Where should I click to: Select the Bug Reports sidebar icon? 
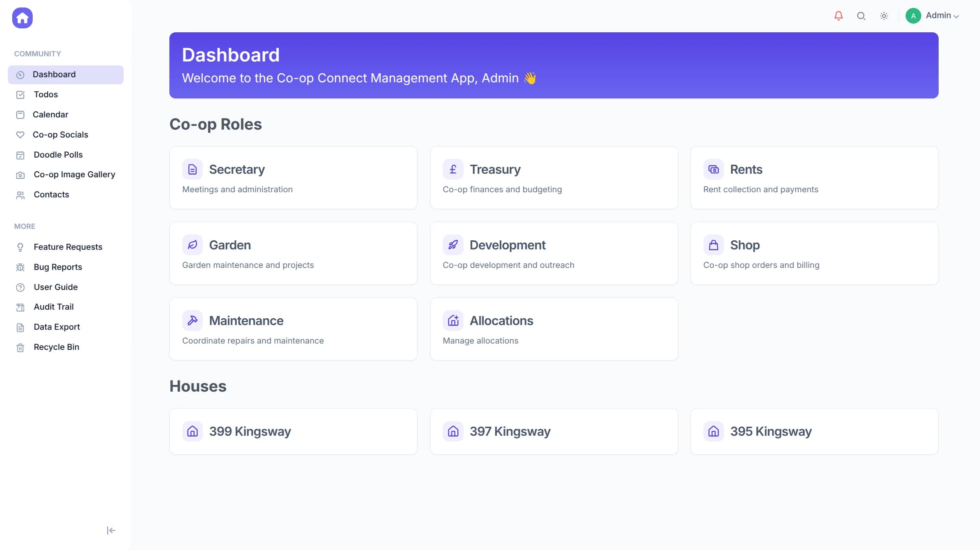(20, 267)
